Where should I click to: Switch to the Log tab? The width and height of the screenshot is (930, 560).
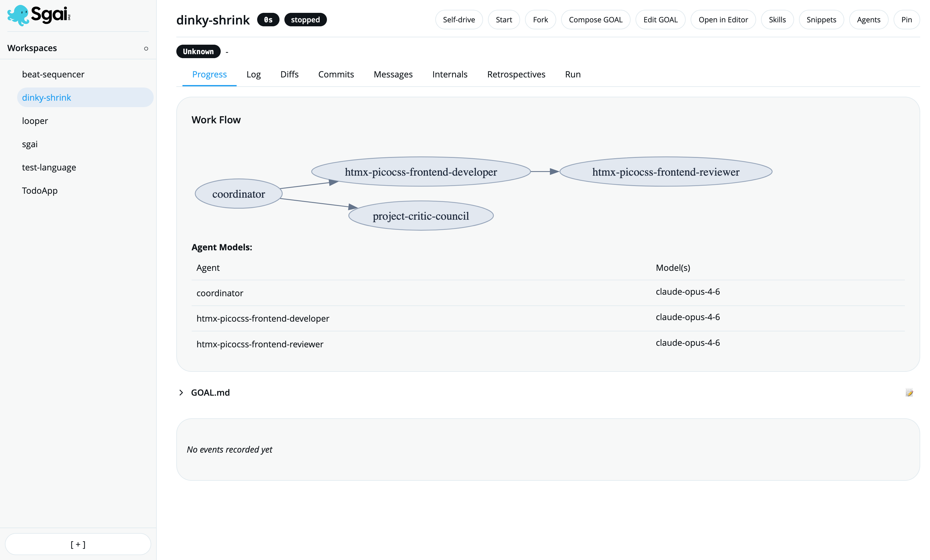tap(253, 74)
